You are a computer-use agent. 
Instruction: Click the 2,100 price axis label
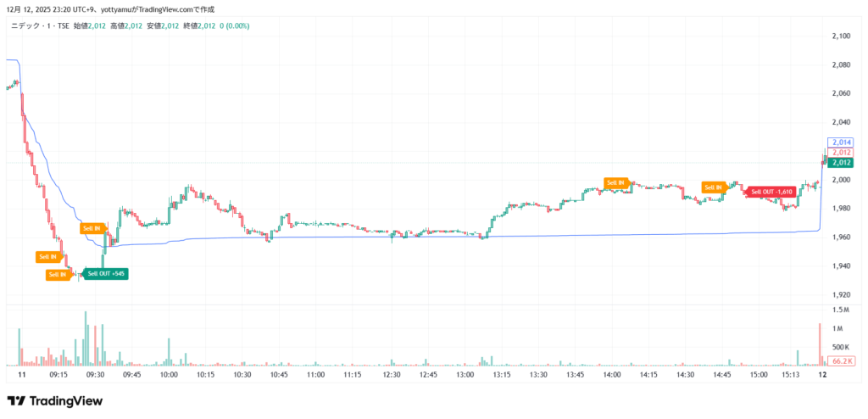pos(842,36)
